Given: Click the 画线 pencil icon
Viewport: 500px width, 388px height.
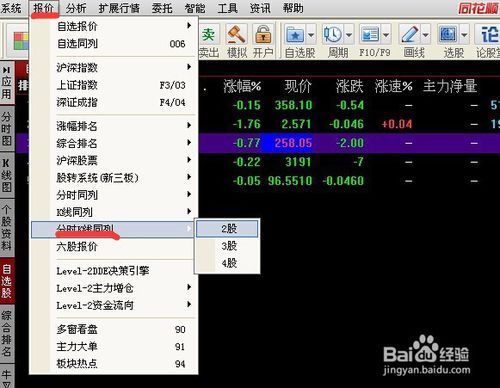Looking at the screenshot, I should click(410, 35).
